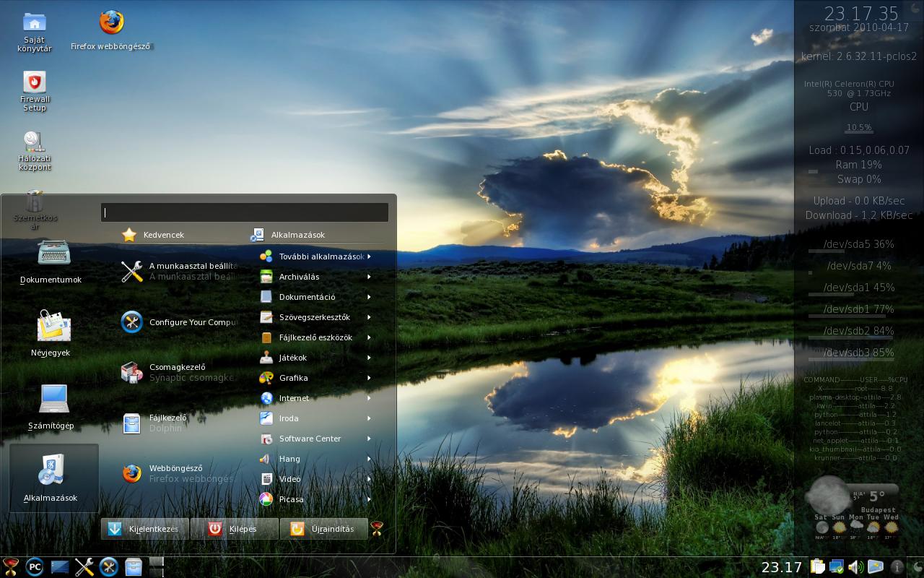Click the Kedvencek star header

(x=153, y=235)
